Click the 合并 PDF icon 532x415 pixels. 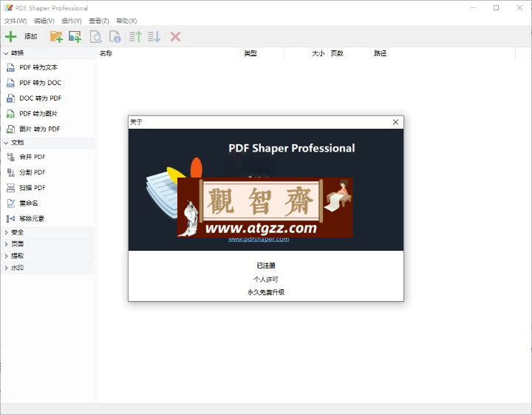(x=10, y=157)
